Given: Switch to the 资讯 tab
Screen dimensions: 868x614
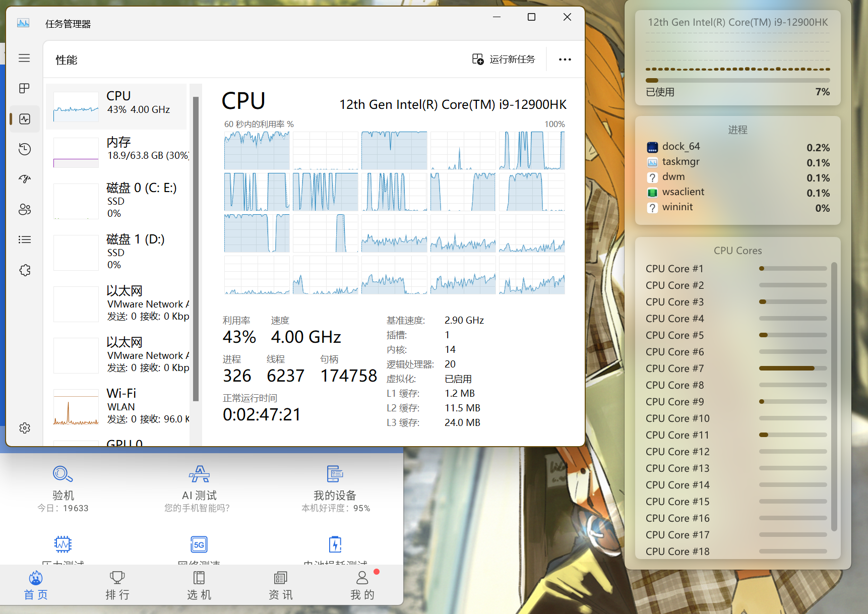Looking at the screenshot, I should point(280,585).
